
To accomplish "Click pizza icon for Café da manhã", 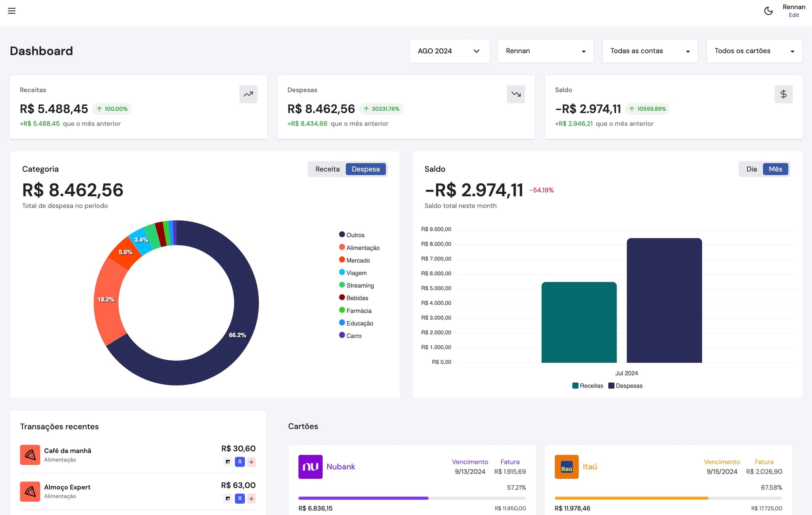I will [x=30, y=455].
